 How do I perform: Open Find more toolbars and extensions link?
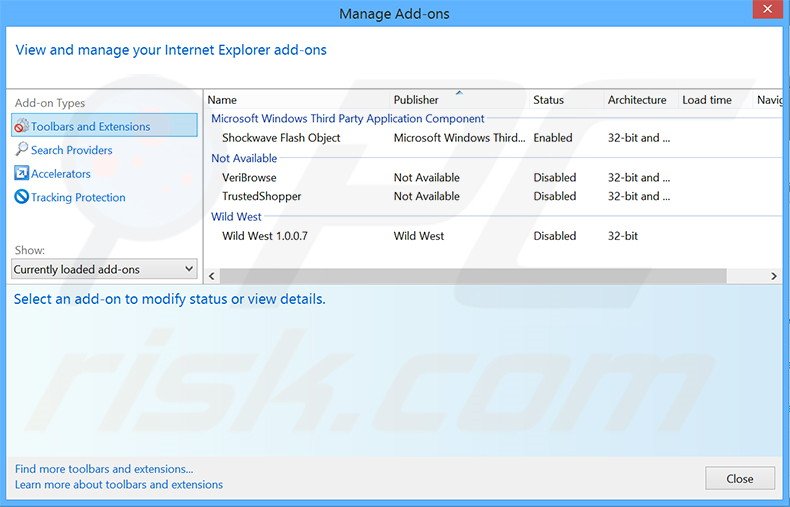(104, 469)
